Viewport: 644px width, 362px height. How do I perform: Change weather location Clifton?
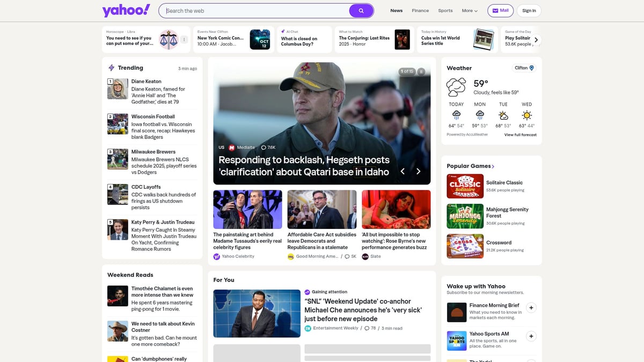[x=524, y=68]
